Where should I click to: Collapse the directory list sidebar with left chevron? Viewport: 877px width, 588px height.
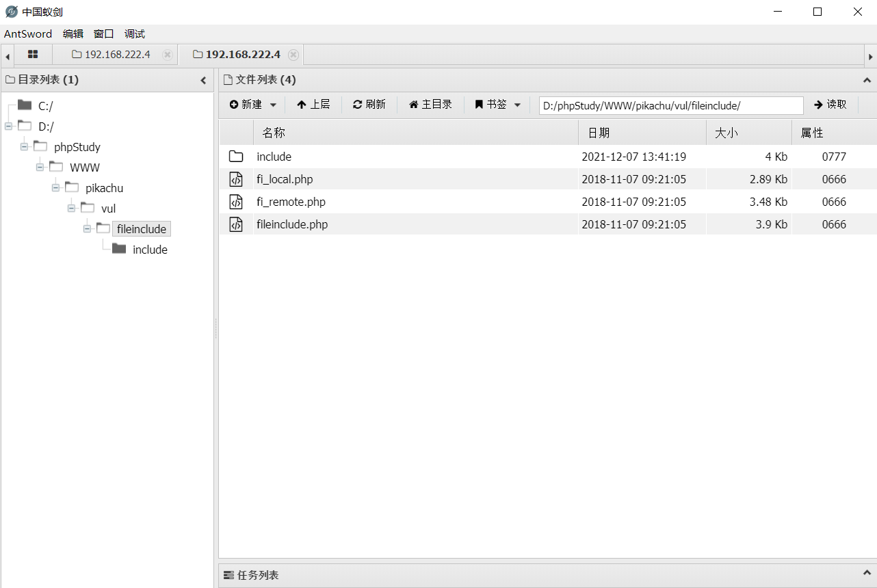[202, 79]
